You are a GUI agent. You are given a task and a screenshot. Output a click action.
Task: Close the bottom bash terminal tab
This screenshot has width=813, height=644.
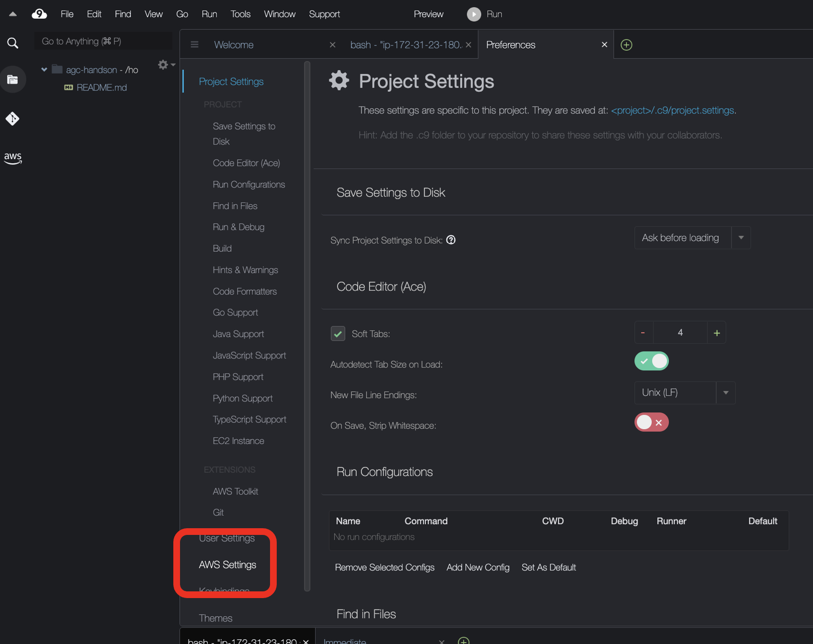pyautogui.click(x=306, y=641)
